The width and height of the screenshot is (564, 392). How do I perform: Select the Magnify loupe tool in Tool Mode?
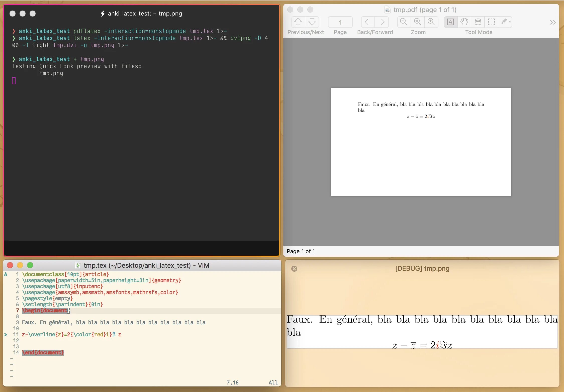pos(478,22)
